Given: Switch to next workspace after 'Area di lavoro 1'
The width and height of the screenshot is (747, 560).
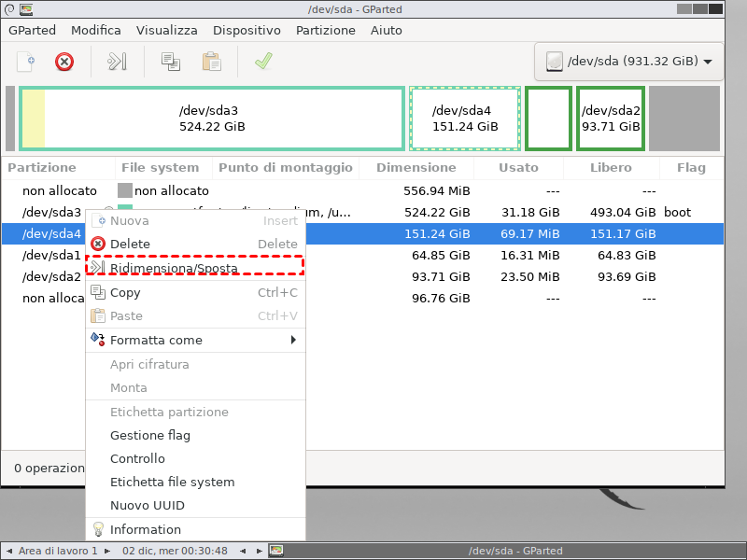Looking at the screenshot, I should [x=107, y=551].
